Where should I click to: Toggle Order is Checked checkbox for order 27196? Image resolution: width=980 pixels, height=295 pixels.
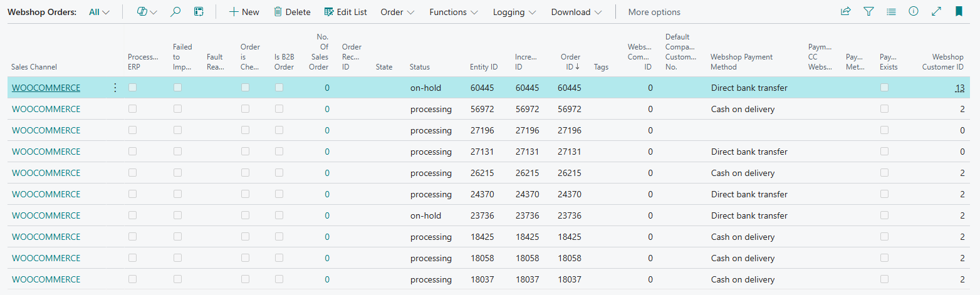tap(245, 130)
